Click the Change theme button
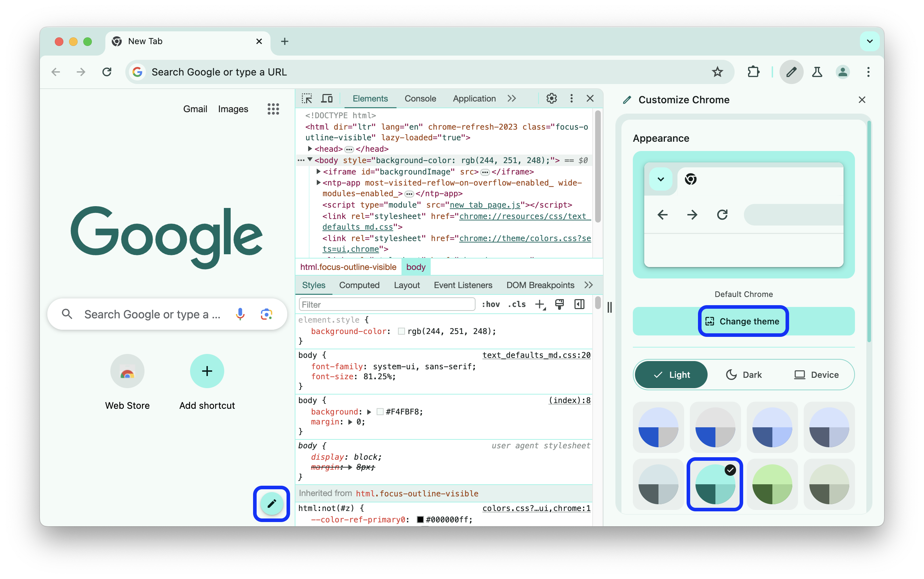 [x=743, y=321]
